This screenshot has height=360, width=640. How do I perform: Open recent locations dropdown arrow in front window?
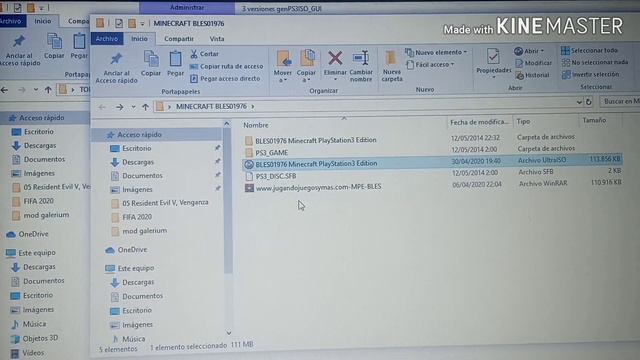(x=133, y=107)
